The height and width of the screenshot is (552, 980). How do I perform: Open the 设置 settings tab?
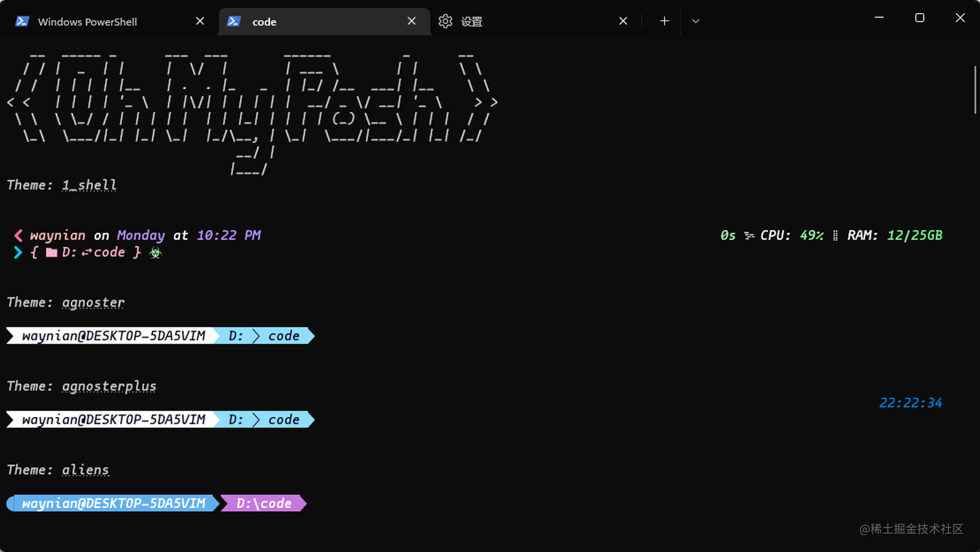(x=535, y=21)
